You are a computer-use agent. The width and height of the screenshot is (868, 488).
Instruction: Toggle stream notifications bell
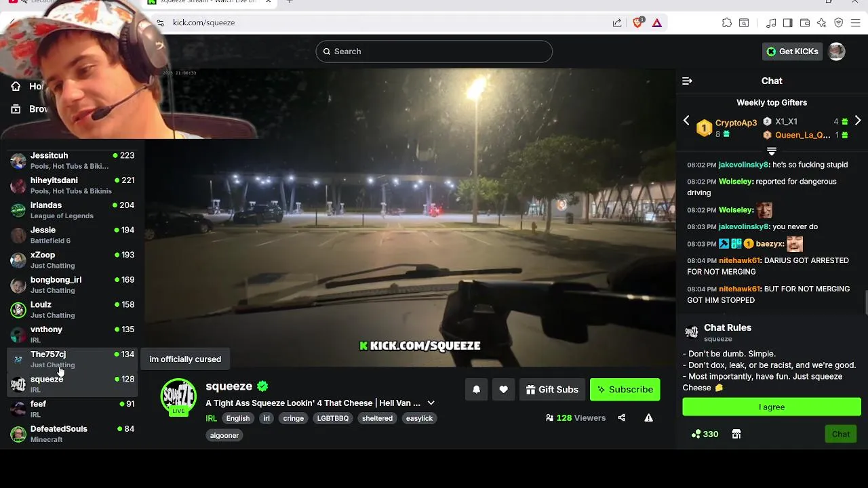[x=476, y=390]
